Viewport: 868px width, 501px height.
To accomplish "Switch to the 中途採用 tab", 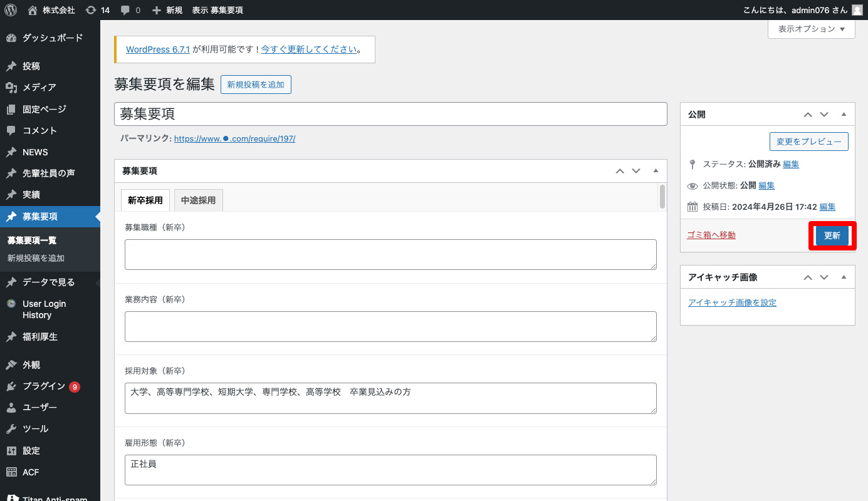I will (x=198, y=200).
